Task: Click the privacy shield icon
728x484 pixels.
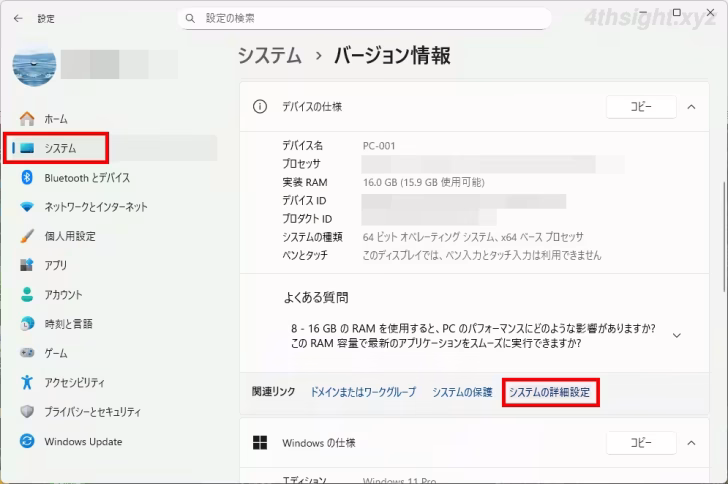Action: 27,412
